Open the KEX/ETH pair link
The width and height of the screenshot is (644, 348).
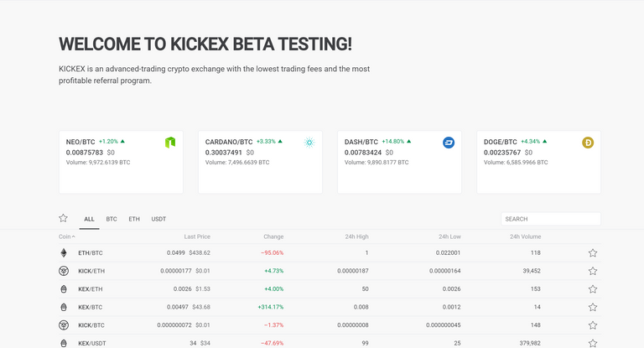(x=91, y=289)
